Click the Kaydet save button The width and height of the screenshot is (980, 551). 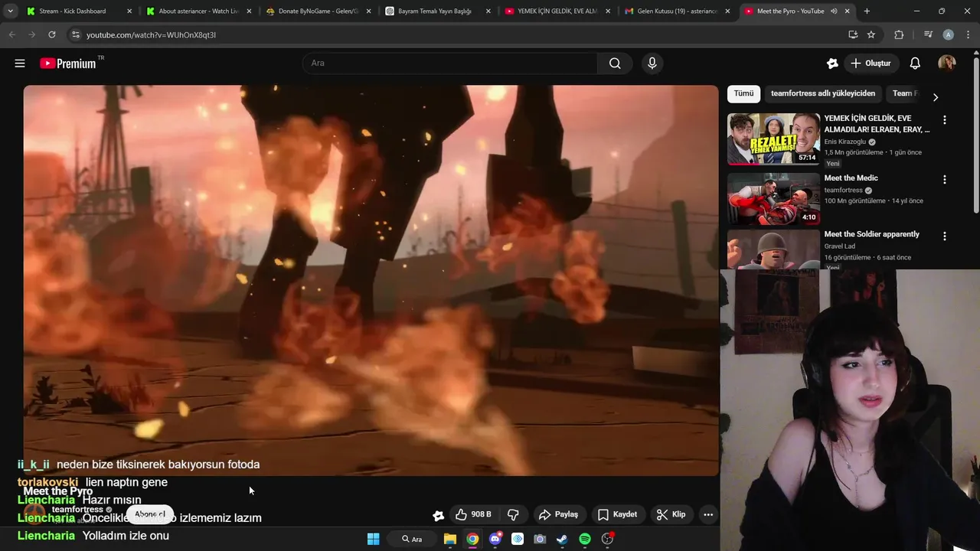click(617, 514)
